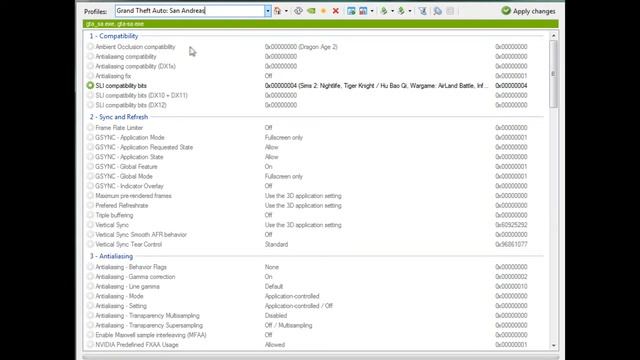Open the export profiles dropdown arrow
640x360 pixels.
point(392,11)
